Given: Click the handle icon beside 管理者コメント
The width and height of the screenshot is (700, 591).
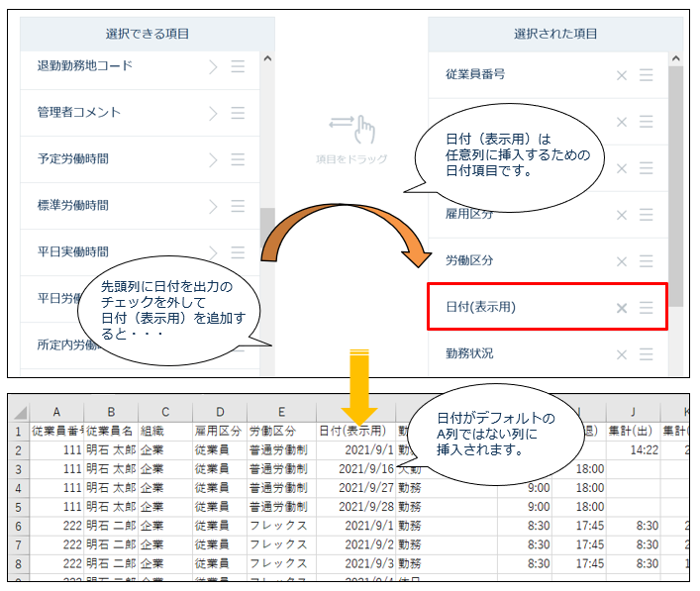Looking at the screenshot, I should [238, 113].
